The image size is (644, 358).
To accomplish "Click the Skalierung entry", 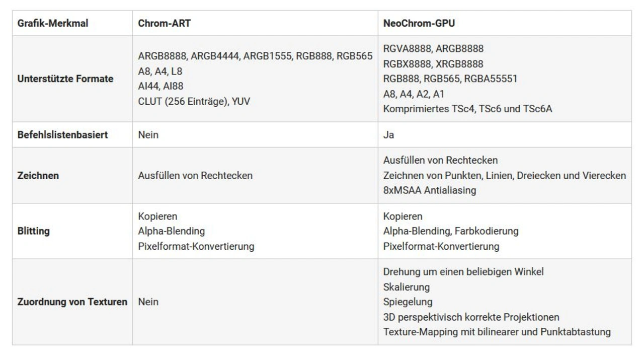I will (x=406, y=287).
